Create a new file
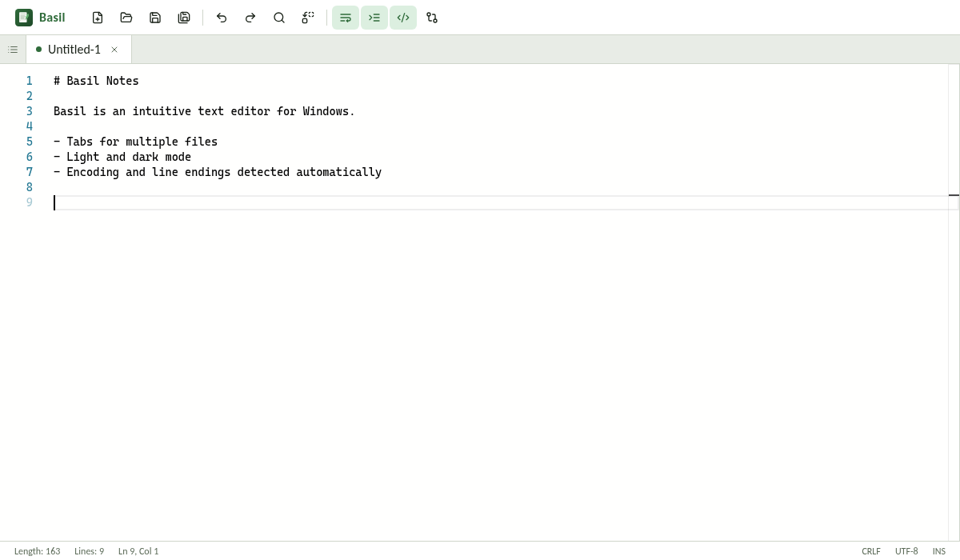 [98, 18]
